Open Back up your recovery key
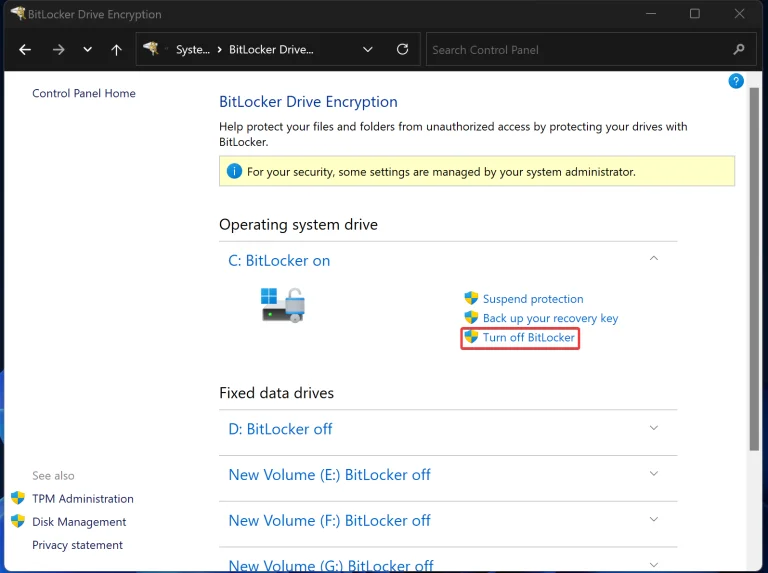 (551, 318)
